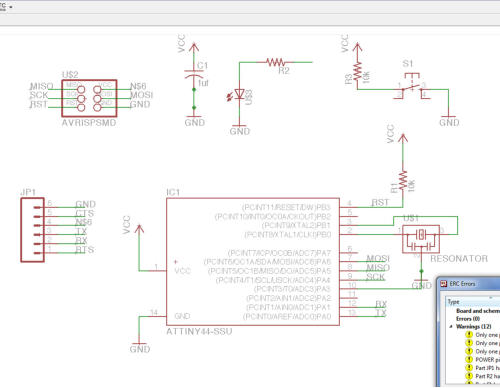Click the ERC Errors window icon
This screenshot has height=388, width=500.
(x=444, y=284)
